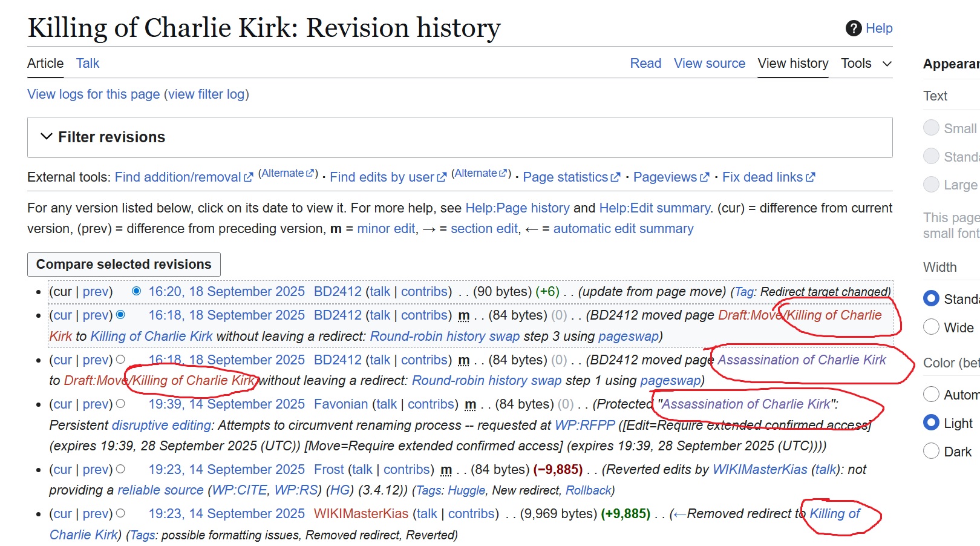The width and height of the screenshot is (980, 546).
Task: Open the Article tab
Action: tap(45, 64)
